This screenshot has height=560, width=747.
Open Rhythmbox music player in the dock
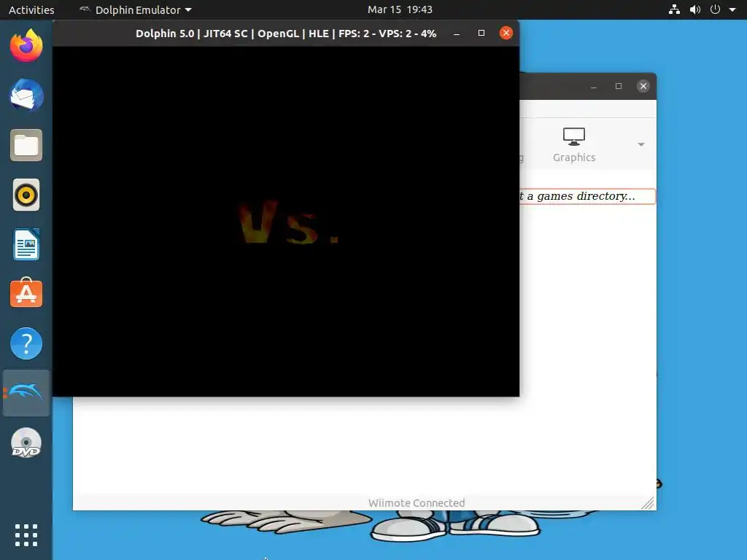point(26,195)
